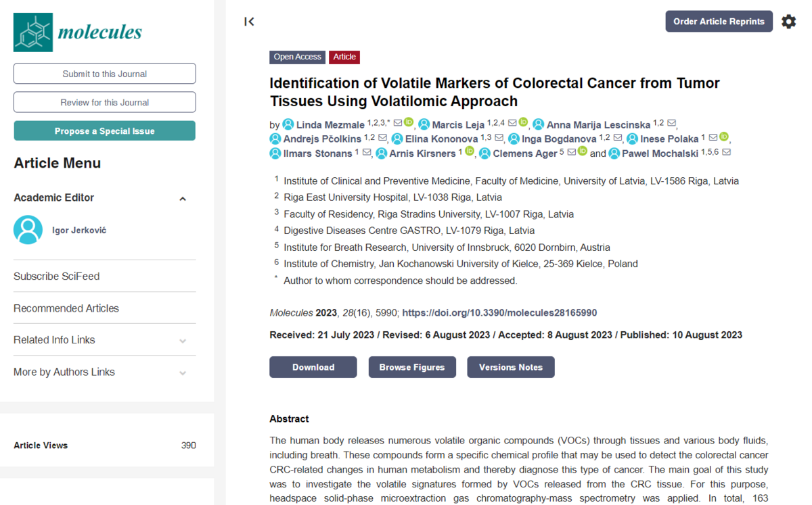Open email envelope next to Elina Kononova
Screen dimensions: 812x505
click(x=499, y=138)
